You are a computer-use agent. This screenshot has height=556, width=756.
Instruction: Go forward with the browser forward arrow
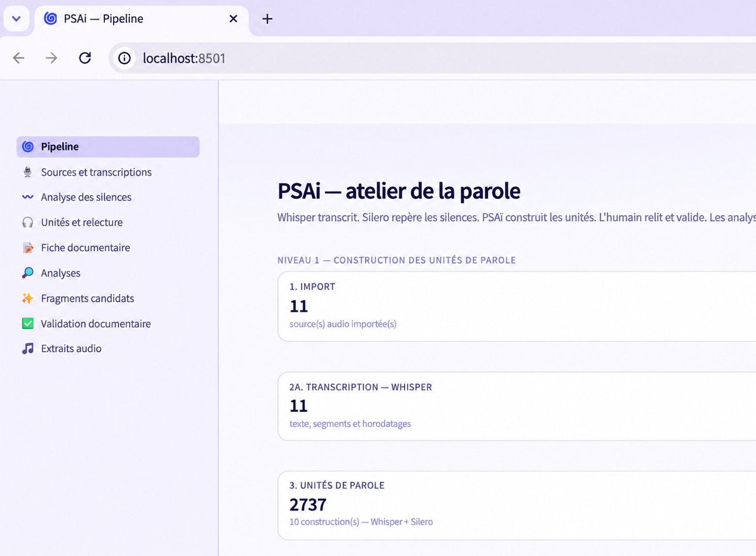tap(51, 58)
